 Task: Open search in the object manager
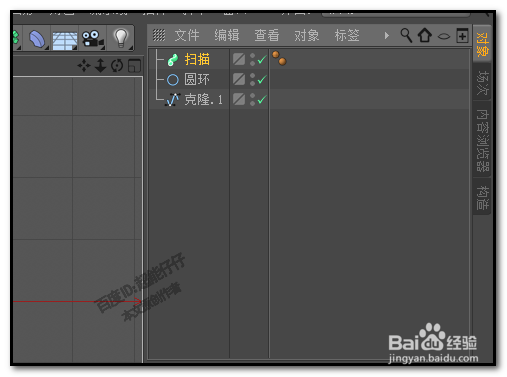406,35
